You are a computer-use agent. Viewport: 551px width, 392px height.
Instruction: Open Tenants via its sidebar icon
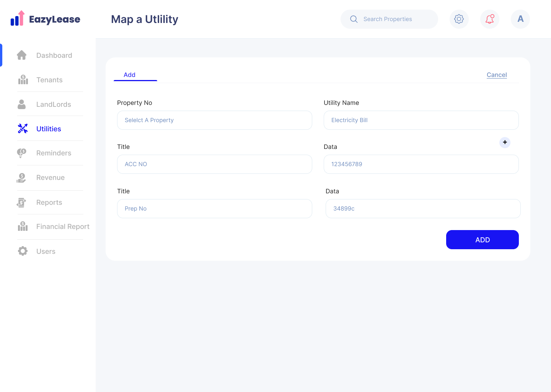point(23,80)
